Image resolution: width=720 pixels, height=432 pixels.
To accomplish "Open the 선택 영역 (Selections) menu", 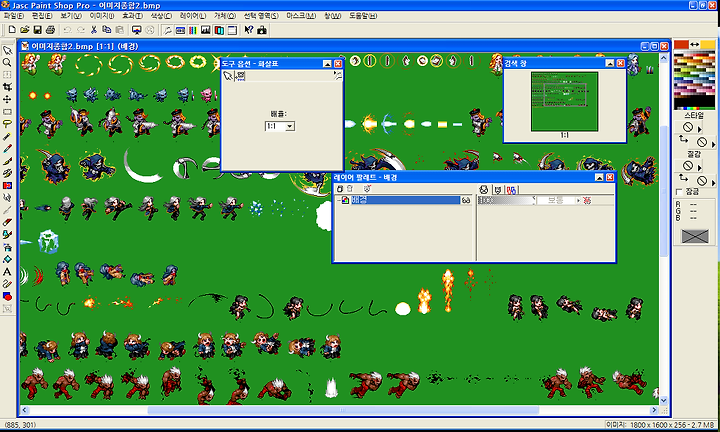I will click(x=261, y=16).
